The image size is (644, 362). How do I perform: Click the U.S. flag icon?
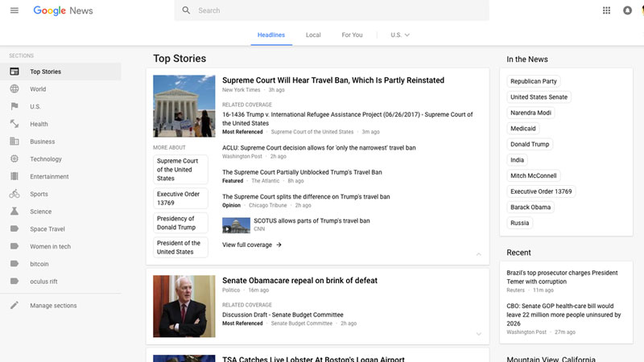point(14,106)
